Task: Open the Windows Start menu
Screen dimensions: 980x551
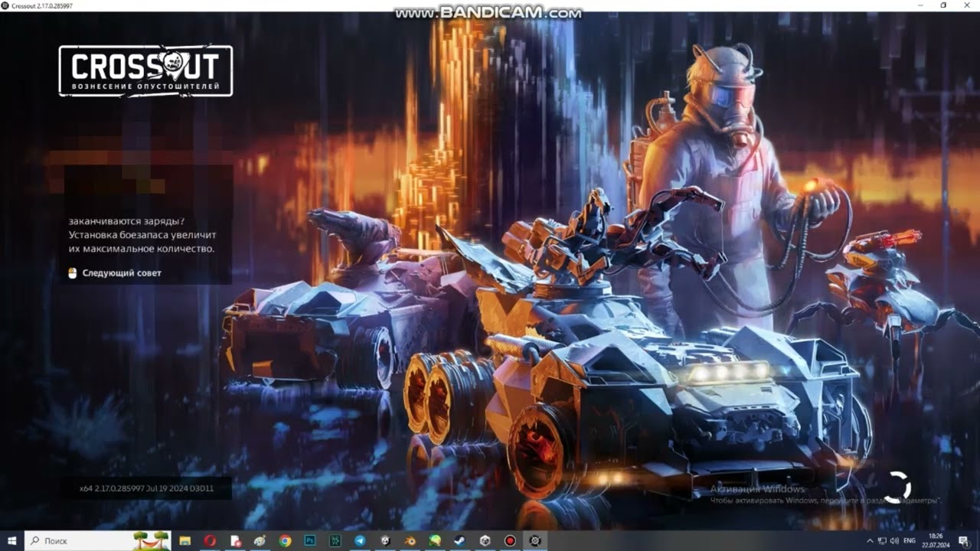Action: coord(12,540)
